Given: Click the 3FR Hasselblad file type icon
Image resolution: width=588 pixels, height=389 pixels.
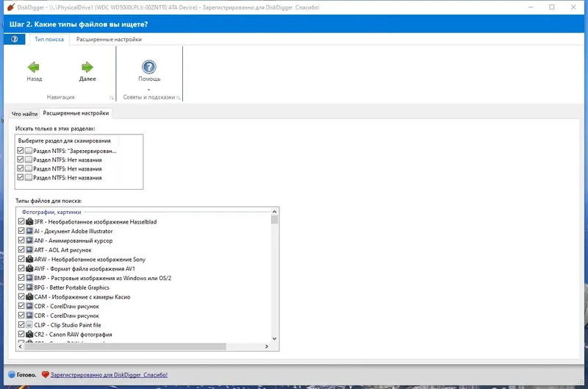Looking at the screenshot, I should click(x=29, y=221).
